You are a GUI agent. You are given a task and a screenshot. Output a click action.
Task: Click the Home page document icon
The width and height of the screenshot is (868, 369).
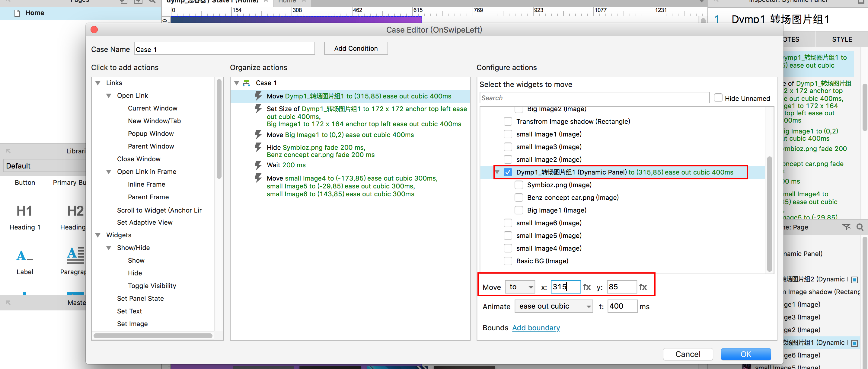(17, 13)
